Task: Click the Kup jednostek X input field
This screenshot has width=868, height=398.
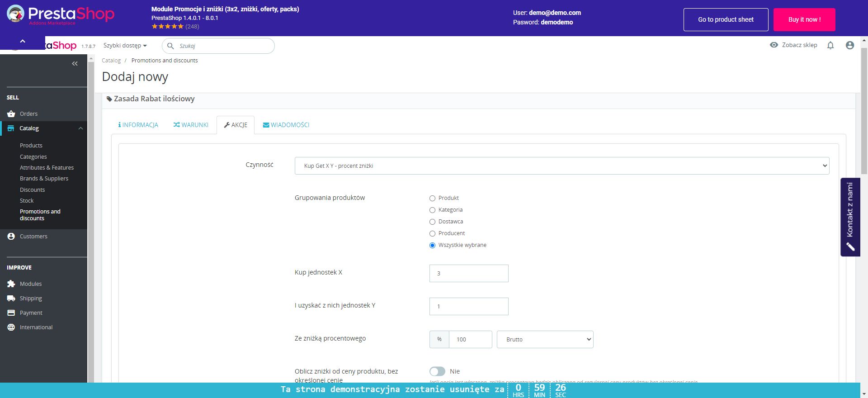Action: 469,274
